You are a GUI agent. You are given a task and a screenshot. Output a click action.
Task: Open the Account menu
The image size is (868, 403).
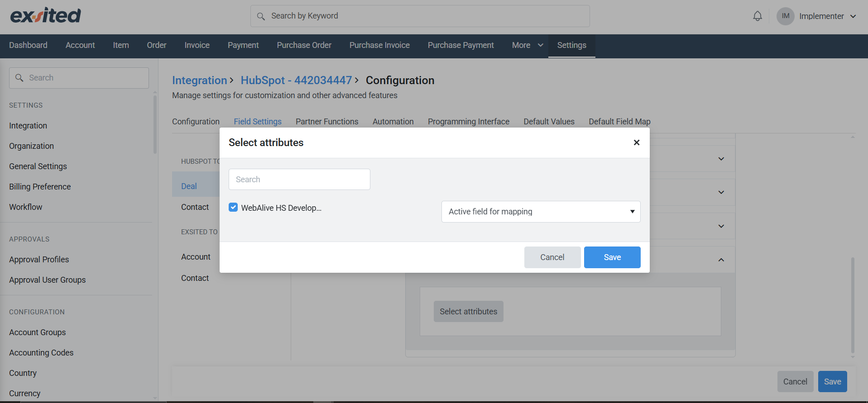pos(80,45)
